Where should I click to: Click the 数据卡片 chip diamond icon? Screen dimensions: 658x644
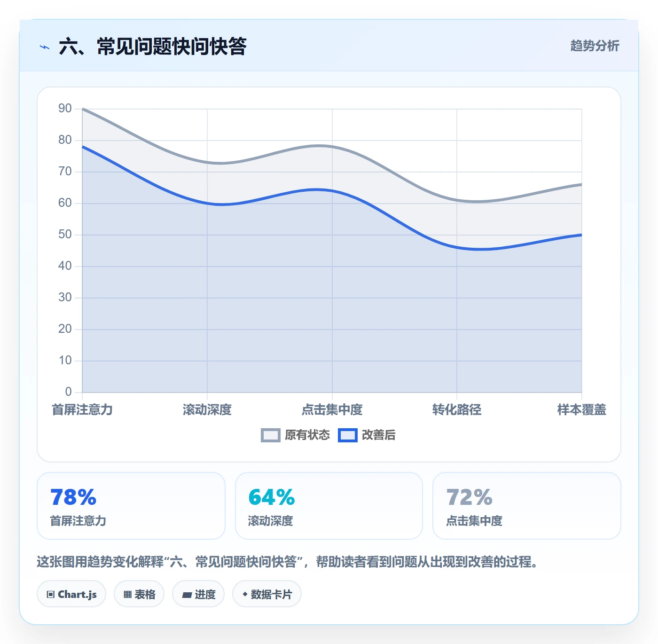[x=245, y=594]
